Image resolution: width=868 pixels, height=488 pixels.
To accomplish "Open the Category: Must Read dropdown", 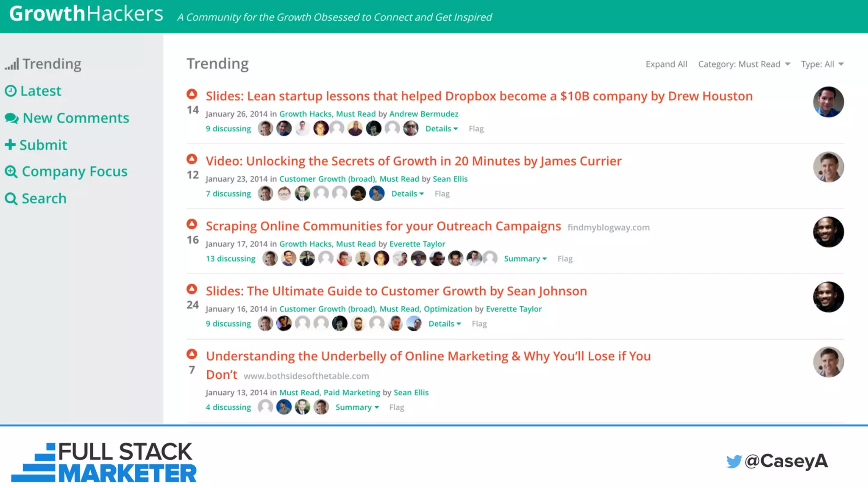I will (744, 64).
